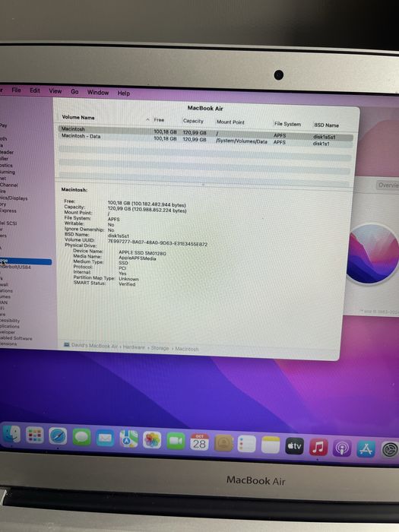Viewport: 399px width, 532px height.
Task: Select Overview tab in About This Mac
Action: pyautogui.click(x=388, y=185)
